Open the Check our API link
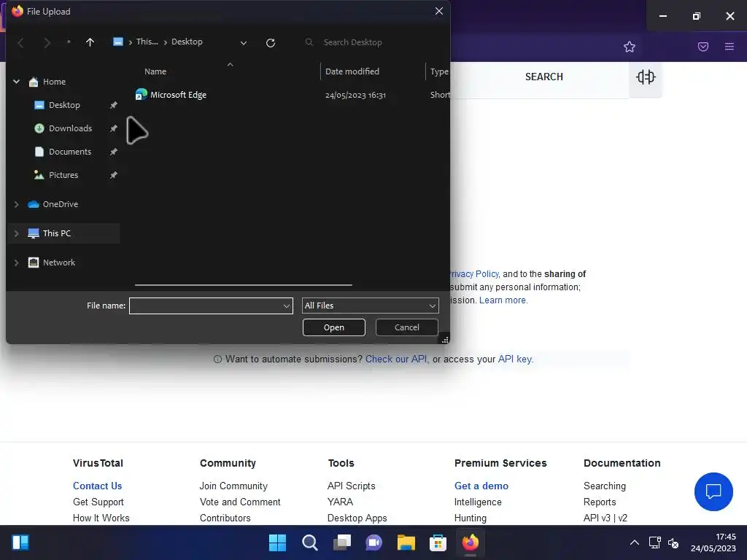 click(x=397, y=359)
